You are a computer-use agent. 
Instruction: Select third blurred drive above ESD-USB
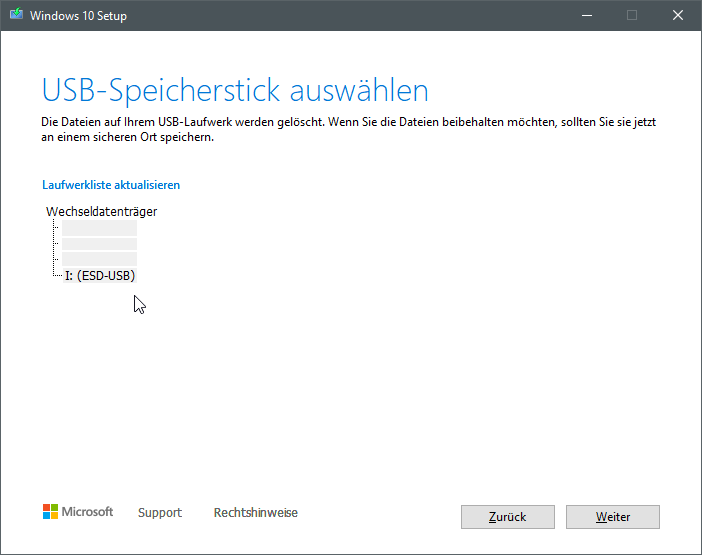pos(99,259)
